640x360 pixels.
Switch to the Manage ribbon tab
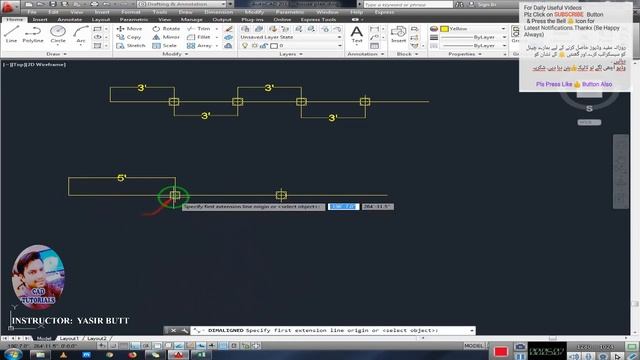coord(191,20)
